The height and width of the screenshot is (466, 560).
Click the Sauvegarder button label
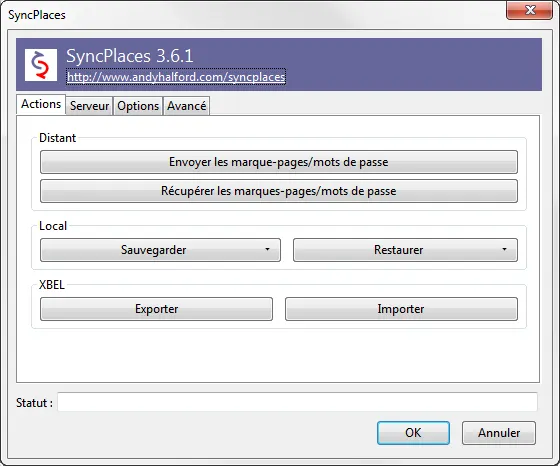[x=154, y=250]
